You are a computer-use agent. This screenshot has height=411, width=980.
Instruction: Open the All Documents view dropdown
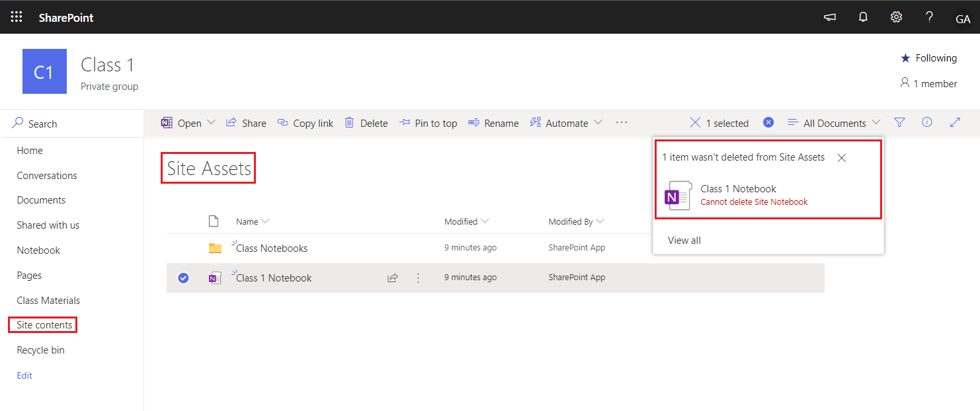tap(835, 123)
